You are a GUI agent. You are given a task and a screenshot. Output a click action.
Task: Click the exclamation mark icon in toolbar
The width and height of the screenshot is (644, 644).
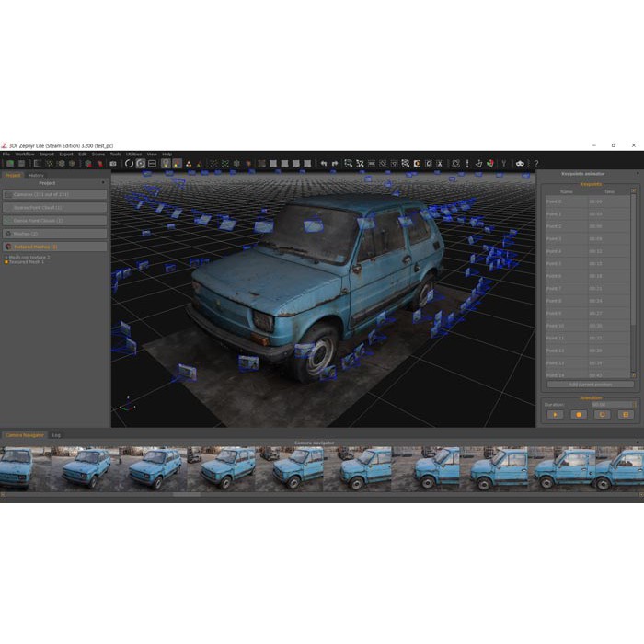point(467,164)
